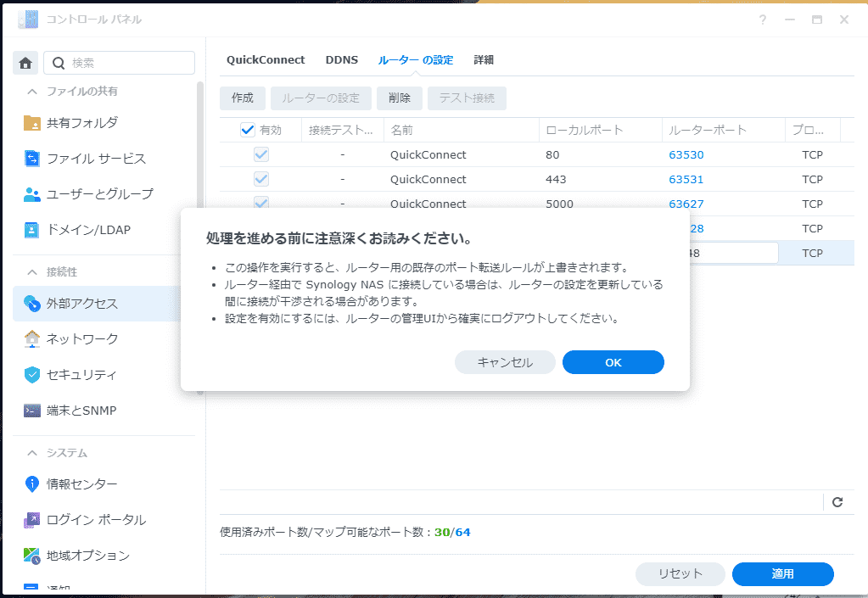Select the ルーター の設定 tab
Viewport: 868px width, 598px height.
pos(416,59)
